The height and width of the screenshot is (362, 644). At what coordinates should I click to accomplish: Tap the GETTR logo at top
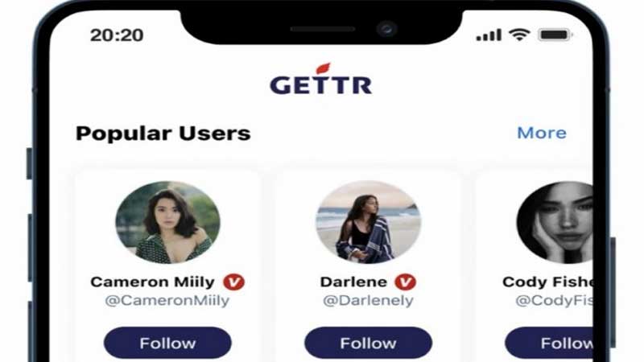(320, 80)
